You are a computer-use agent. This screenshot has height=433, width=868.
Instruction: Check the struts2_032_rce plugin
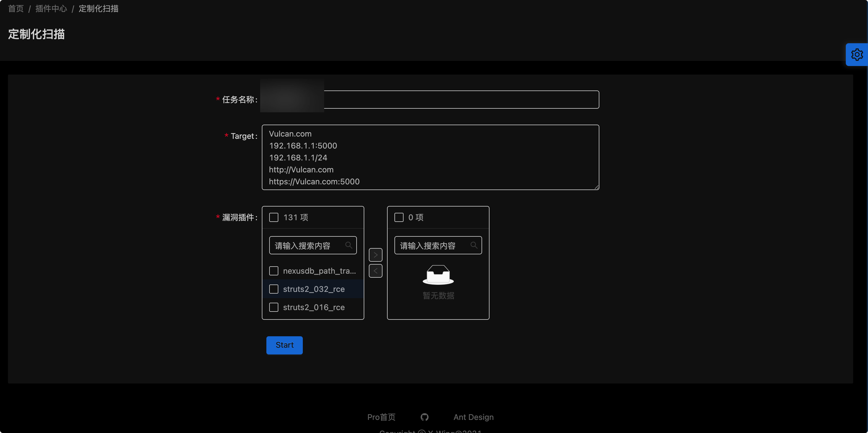(273, 289)
